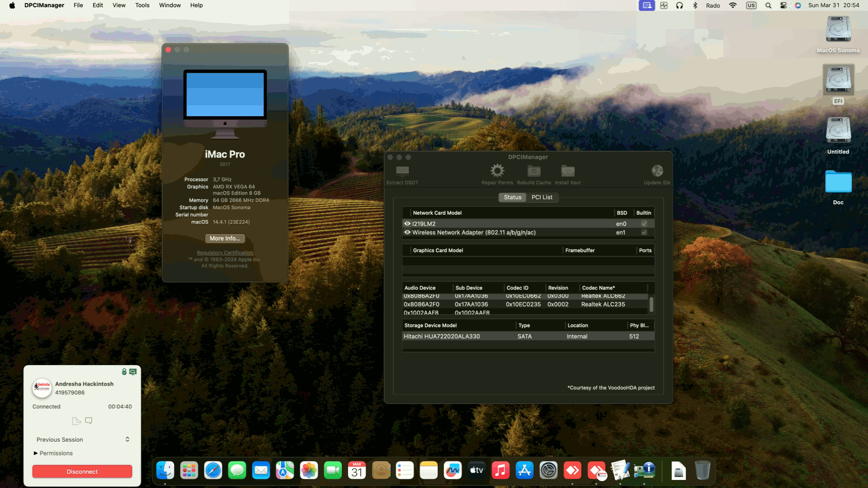The height and width of the screenshot is (488, 868).
Task: Open Maps from the dock
Action: coord(285,471)
